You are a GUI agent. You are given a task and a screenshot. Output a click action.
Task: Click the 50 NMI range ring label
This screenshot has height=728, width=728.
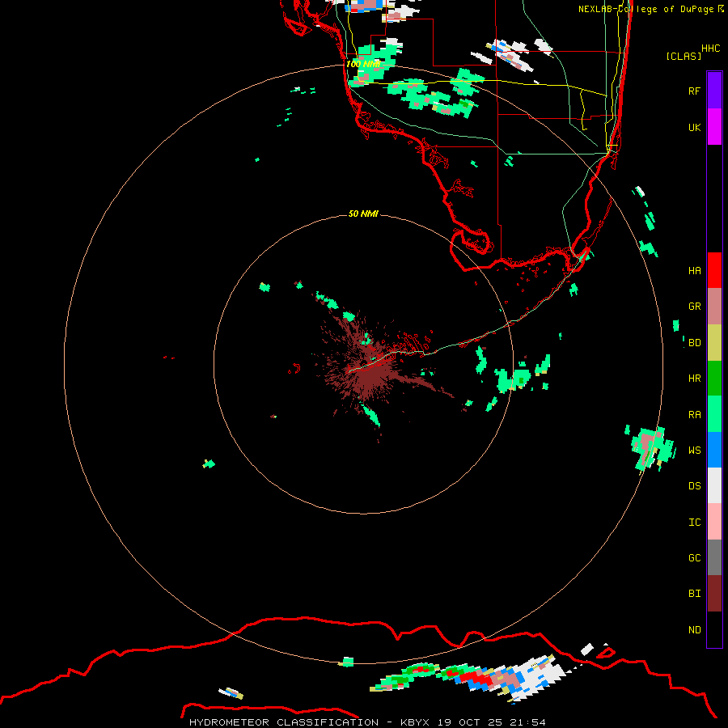click(363, 214)
